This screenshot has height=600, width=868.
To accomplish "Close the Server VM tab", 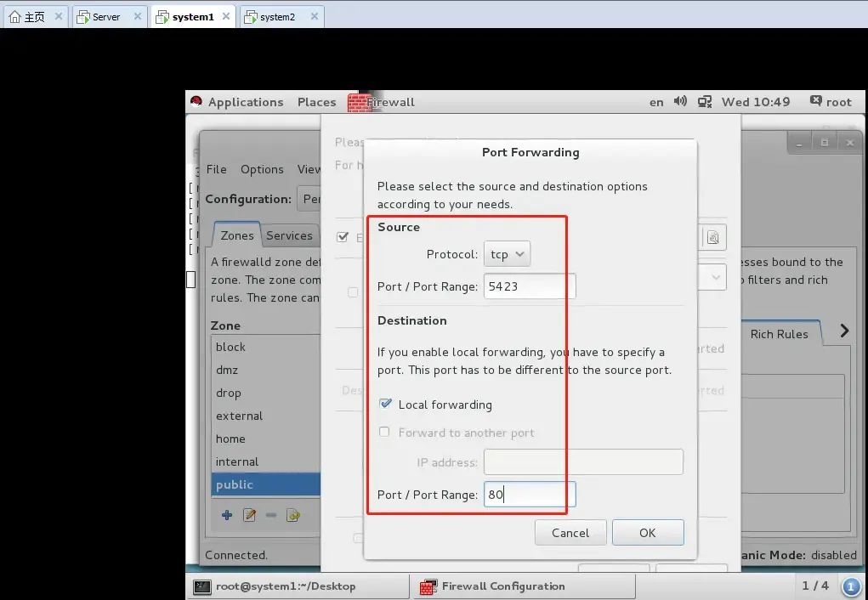I will 138,17.
